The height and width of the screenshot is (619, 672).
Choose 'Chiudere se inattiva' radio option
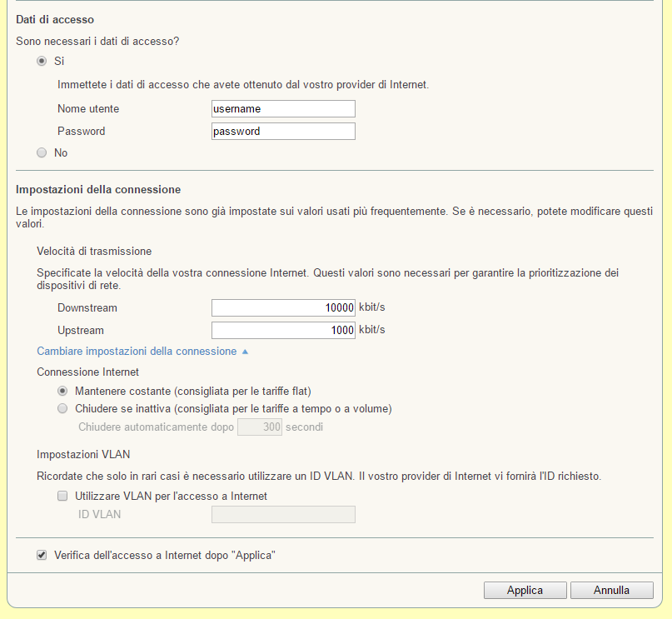62,408
